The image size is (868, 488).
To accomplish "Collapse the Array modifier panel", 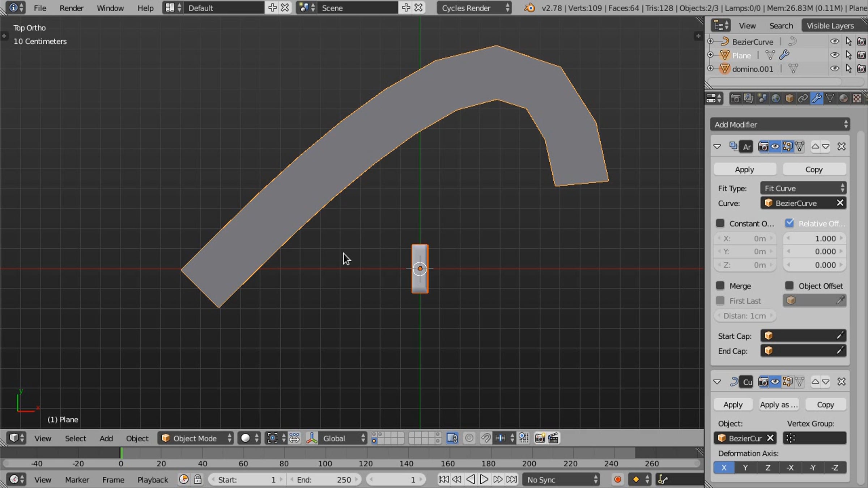I will [x=717, y=146].
